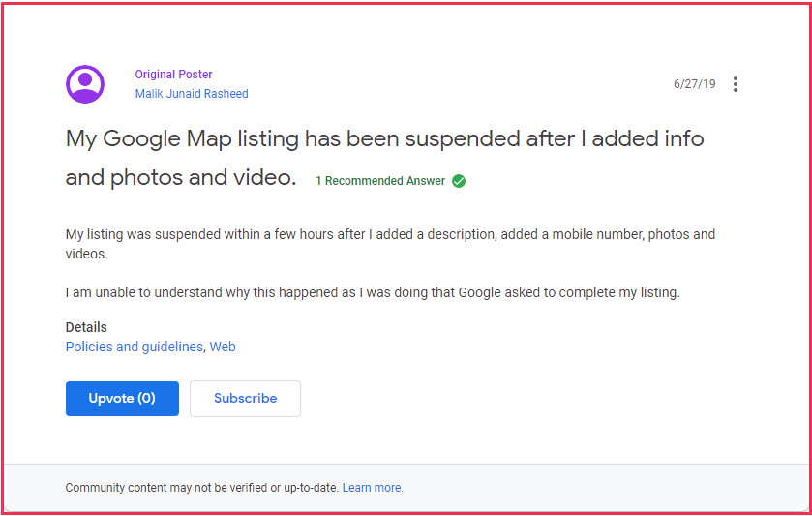
Task: Click the "(0)" count on Upvote
Action: point(145,398)
